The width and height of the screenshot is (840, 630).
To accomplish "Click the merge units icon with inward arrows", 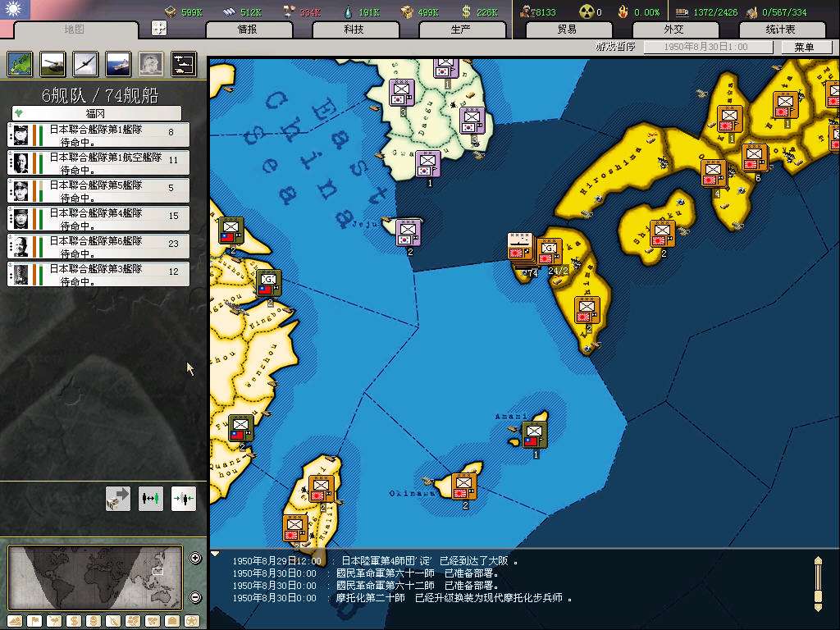I will pos(183,498).
